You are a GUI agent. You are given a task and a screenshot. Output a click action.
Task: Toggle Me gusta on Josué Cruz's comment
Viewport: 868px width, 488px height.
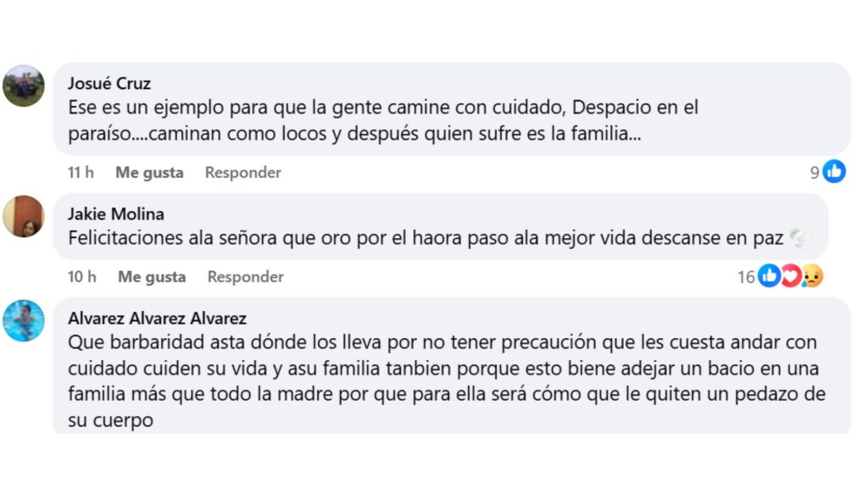(148, 171)
